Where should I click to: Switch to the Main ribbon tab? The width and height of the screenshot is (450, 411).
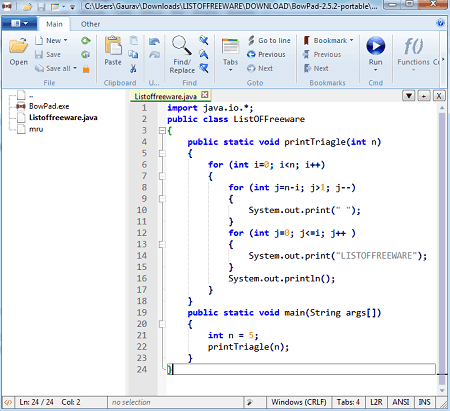(x=54, y=24)
